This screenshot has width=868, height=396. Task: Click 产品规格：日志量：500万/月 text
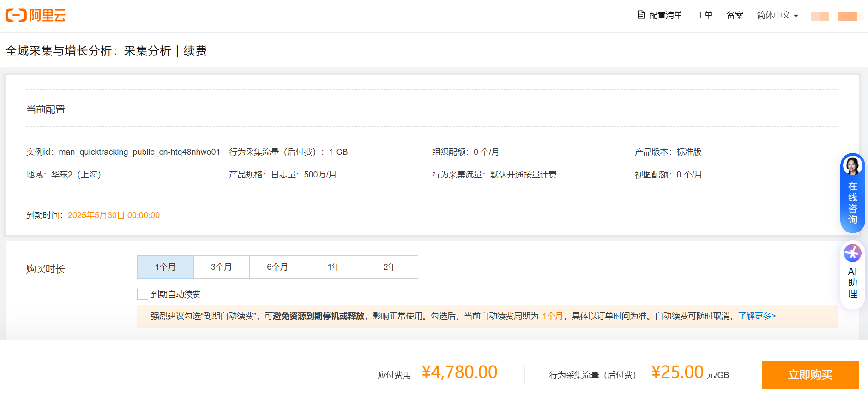pyautogui.click(x=283, y=175)
